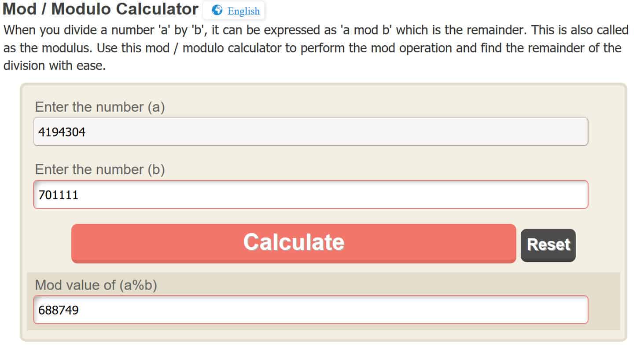
Task: Click the value 4194304 in the first input
Action: 62,132
